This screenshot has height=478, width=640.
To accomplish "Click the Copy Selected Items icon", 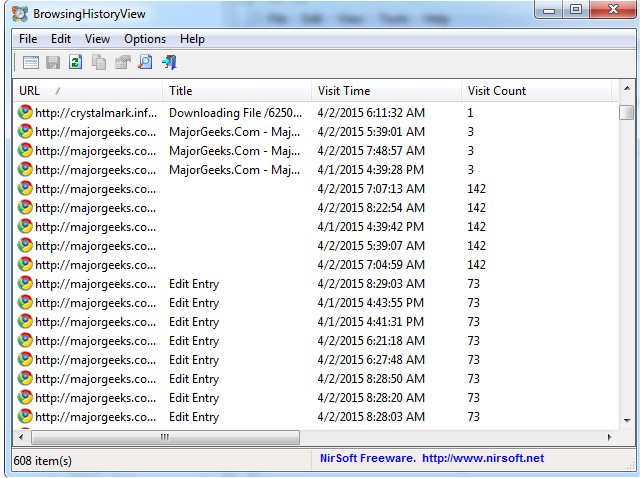I will 99,63.
